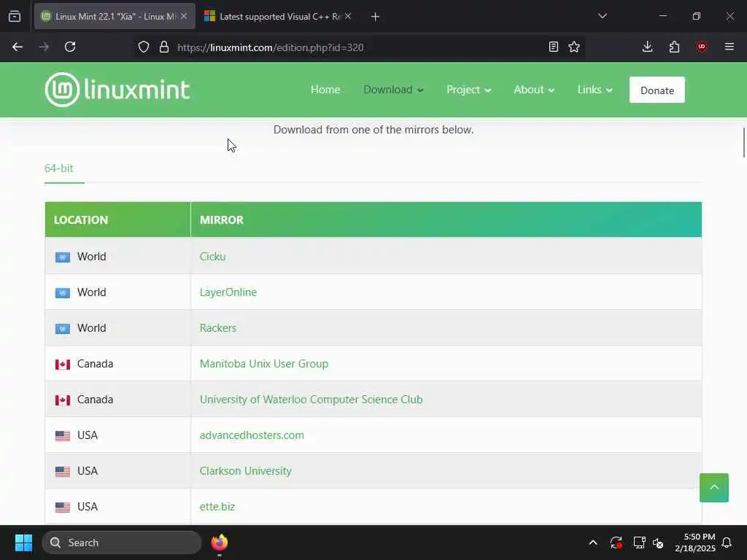Expand the About menu

pyautogui.click(x=533, y=90)
